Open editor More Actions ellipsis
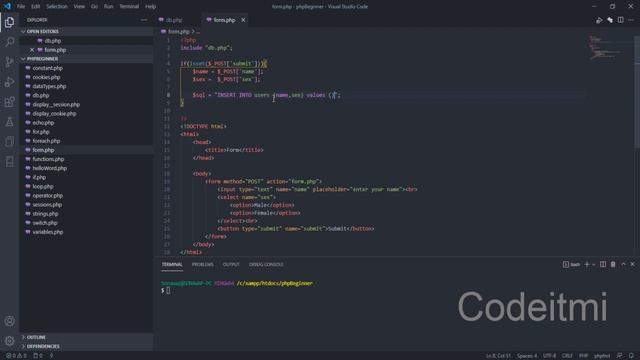640x360 pixels. [631, 20]
